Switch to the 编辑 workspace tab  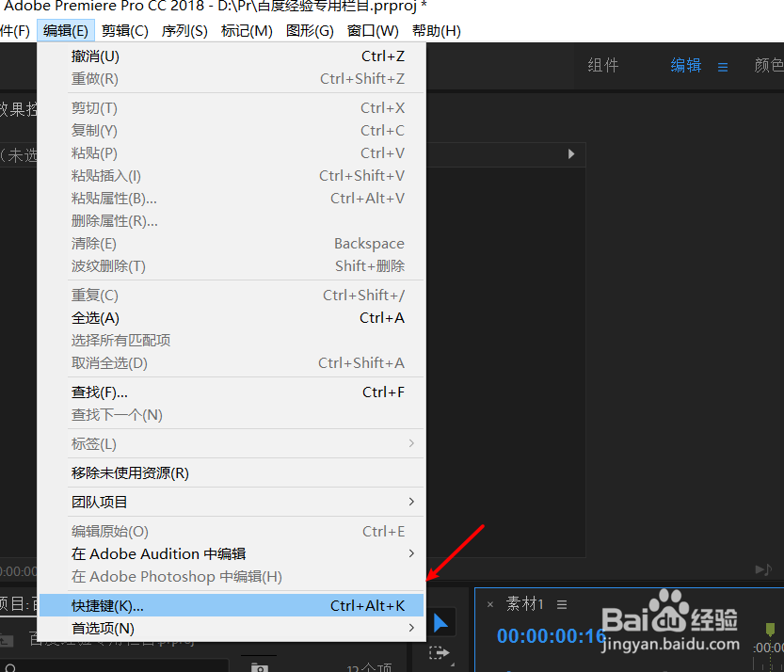click(x=686, y=66)
